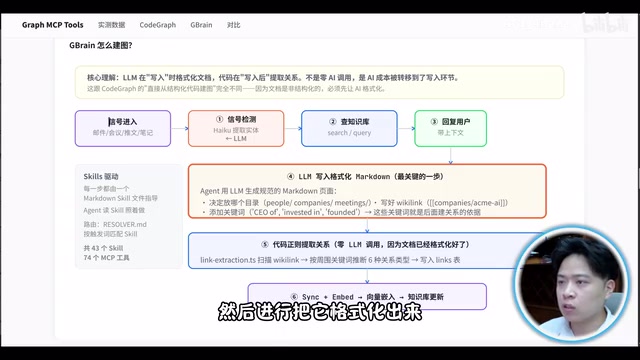Open the CodeGraph nav tab
The width and height of the screenshot is (640, 360).
point(158,25)
